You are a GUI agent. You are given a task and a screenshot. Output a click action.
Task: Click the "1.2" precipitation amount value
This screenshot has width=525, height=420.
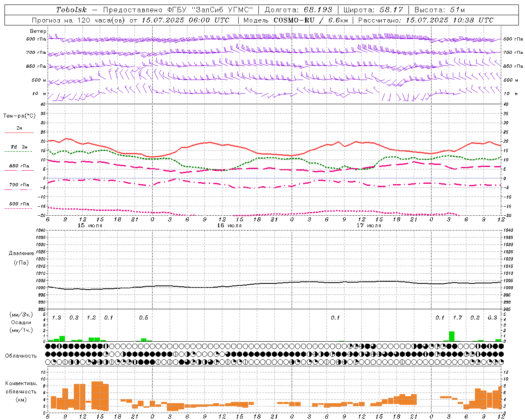point(91,318)
